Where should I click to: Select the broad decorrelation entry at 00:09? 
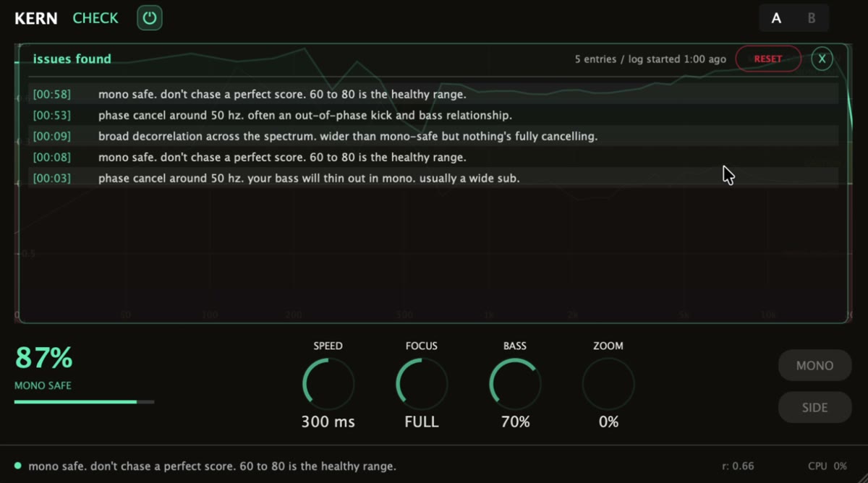433,136
